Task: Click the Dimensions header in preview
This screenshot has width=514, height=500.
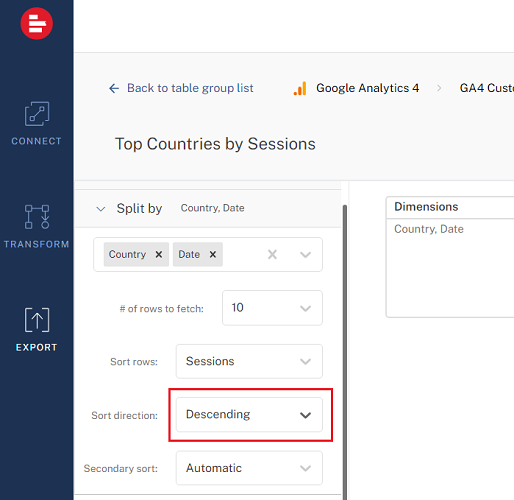Action: point(426,207)
